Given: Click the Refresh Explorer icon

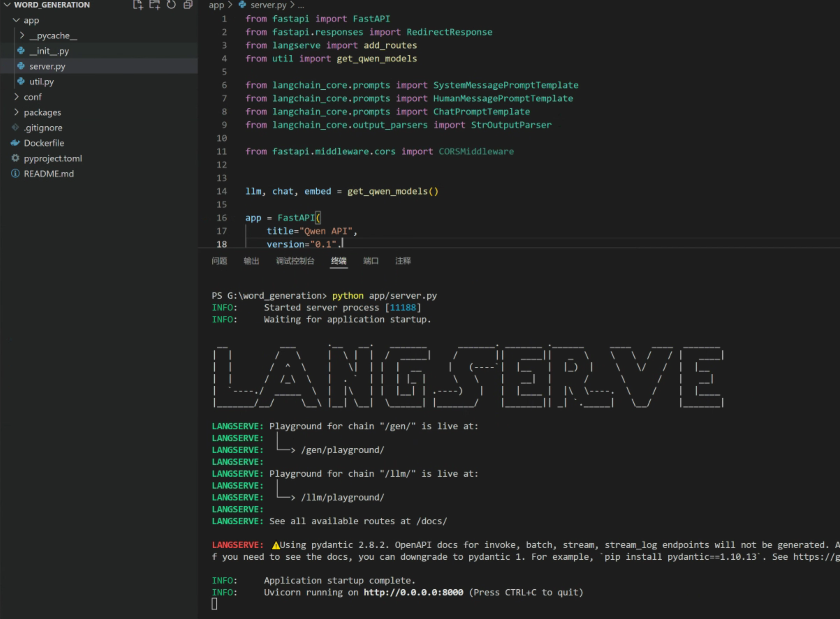Looking at the screenshot, I should (171, 5).
